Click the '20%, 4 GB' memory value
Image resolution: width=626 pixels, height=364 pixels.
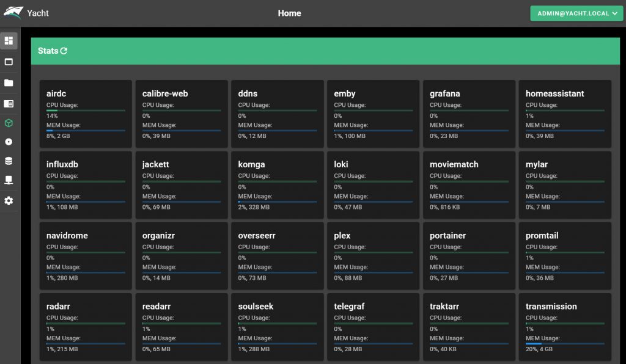(539, 349)
